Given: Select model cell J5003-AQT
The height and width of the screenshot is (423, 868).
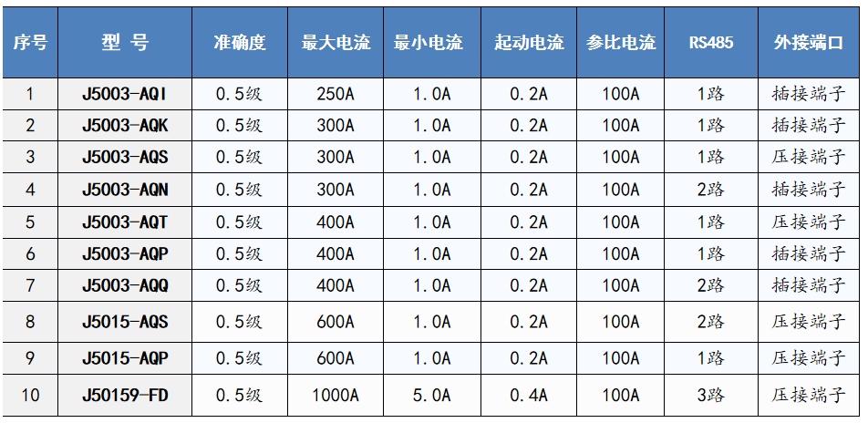Looking at the screenshot, I should click(125, 222).
